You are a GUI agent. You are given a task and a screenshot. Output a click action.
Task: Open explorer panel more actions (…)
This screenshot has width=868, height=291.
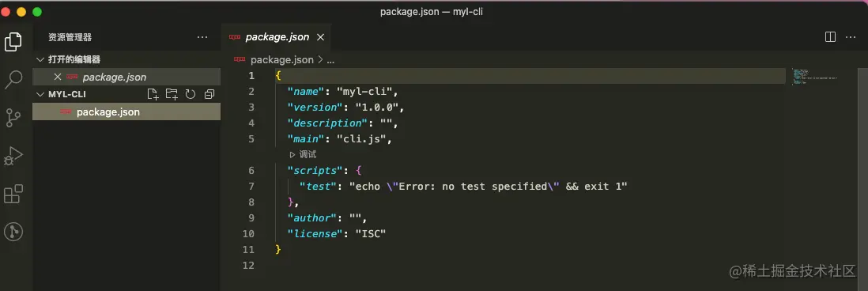click(x=202, y=37)
